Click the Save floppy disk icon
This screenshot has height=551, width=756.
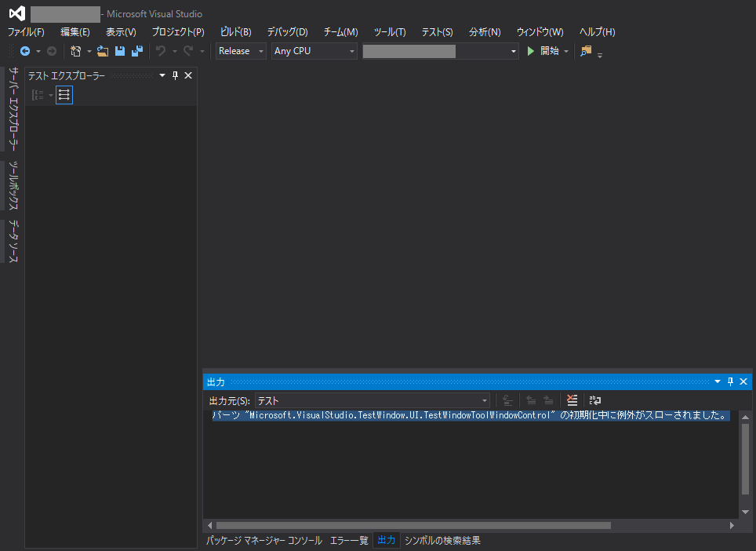(119, 51)
